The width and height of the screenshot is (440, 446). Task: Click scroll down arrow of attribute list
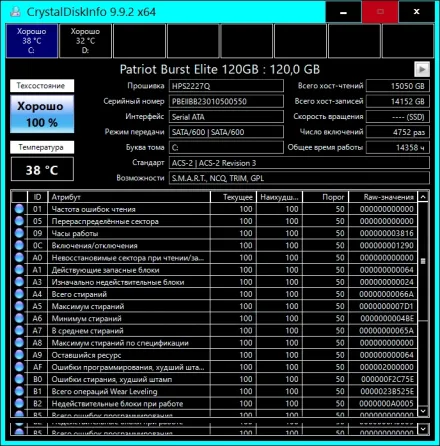[x=423, y=411]
